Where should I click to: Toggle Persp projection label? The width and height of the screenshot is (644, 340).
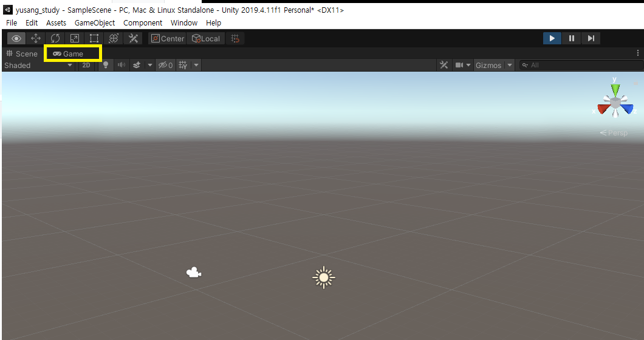pos(614,132)
